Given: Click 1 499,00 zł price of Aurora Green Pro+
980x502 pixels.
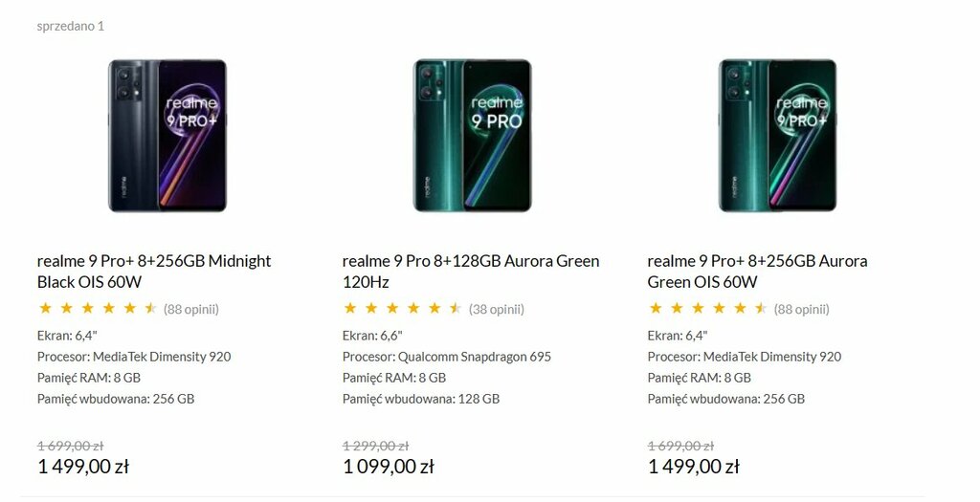Looking at the screenshot, I should [x=694, y=467].
